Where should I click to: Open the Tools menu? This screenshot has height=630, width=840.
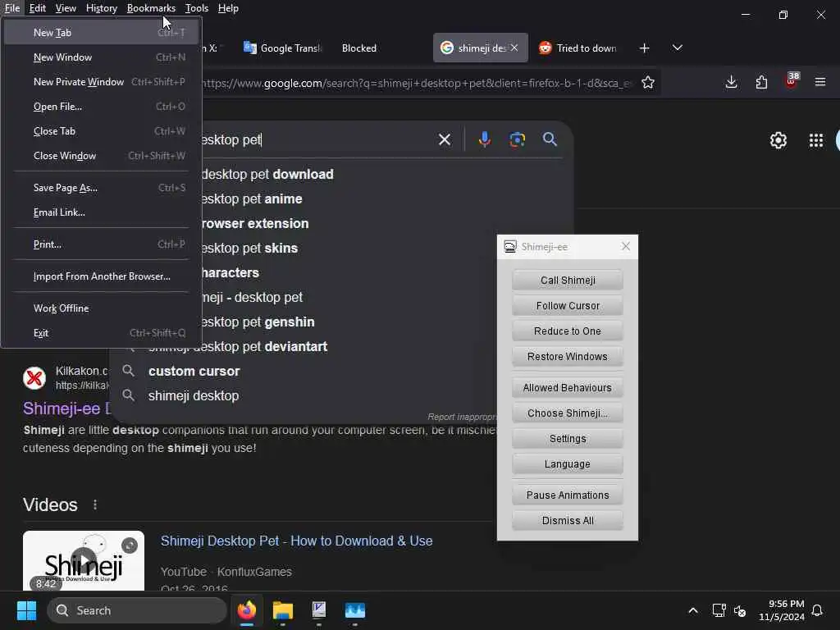point(197,8)
